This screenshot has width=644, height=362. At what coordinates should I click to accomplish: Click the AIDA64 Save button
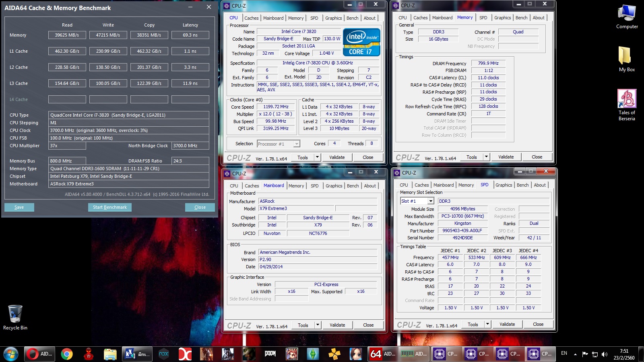[19, 207]
